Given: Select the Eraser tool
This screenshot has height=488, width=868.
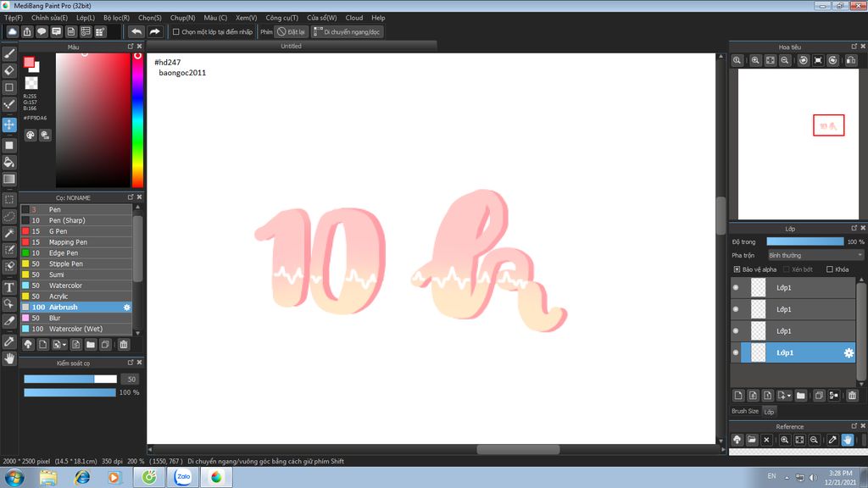Looking at the screenshot, I should click(8, 70).
